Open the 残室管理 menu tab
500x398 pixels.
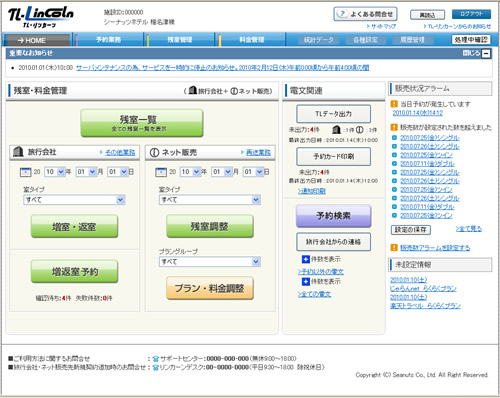180,40
